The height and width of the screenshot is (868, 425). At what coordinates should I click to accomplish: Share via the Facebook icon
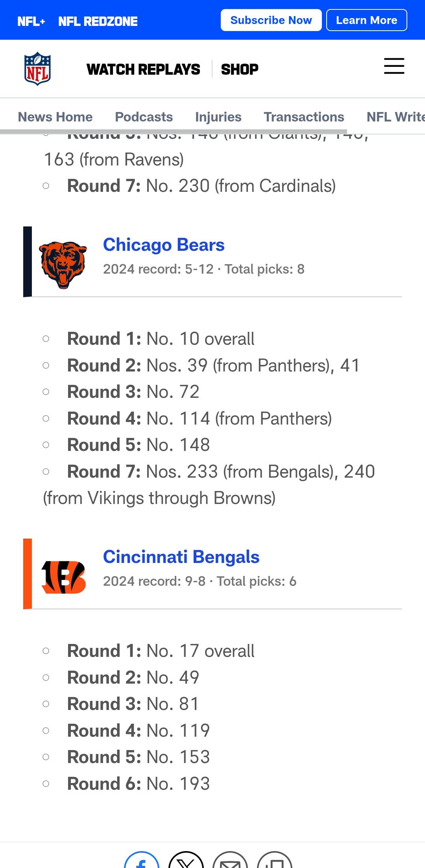142,860
